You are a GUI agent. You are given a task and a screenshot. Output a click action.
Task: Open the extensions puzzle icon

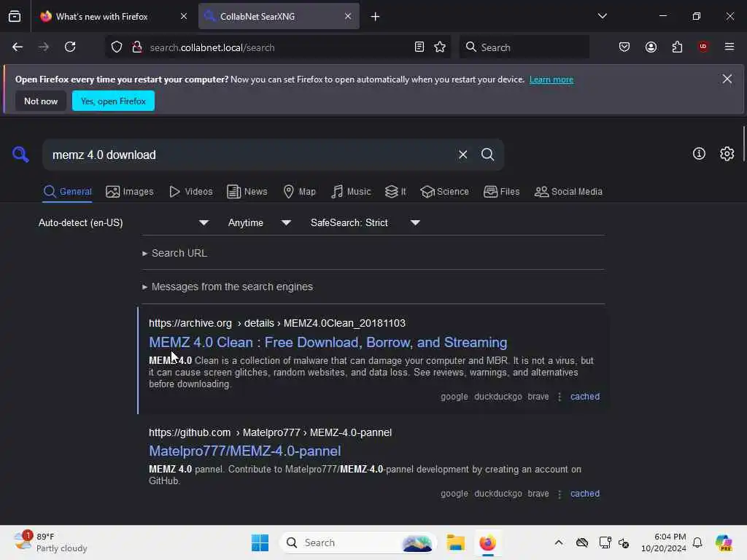point(677,47)
